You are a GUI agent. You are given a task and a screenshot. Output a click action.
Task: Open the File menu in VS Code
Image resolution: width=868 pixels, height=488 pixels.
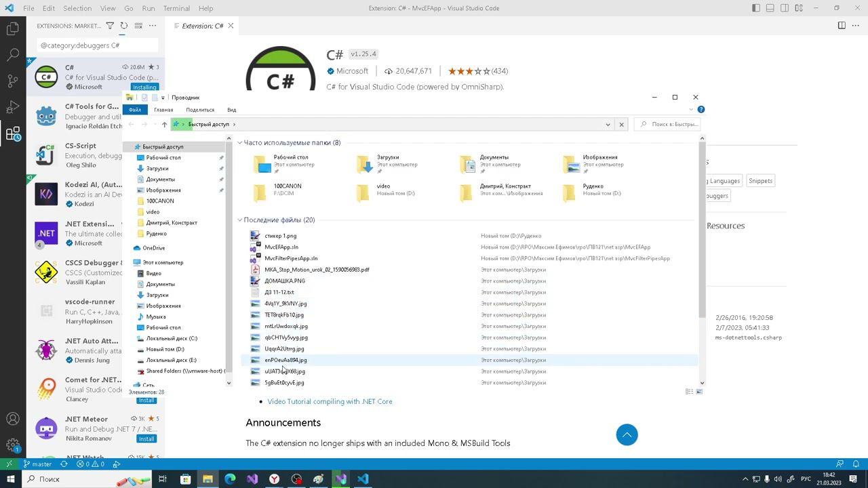coord(28,8)
